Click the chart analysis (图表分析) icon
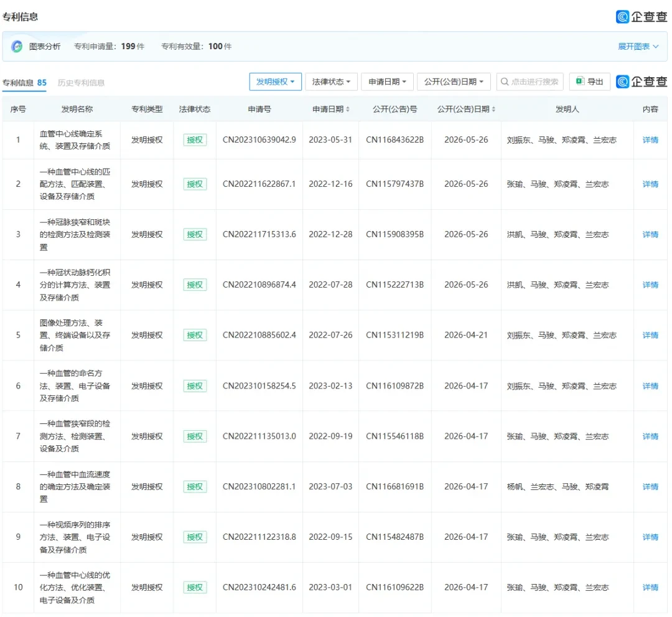The width and height of the screenshot is (672, 617). (x=17, y=46)
